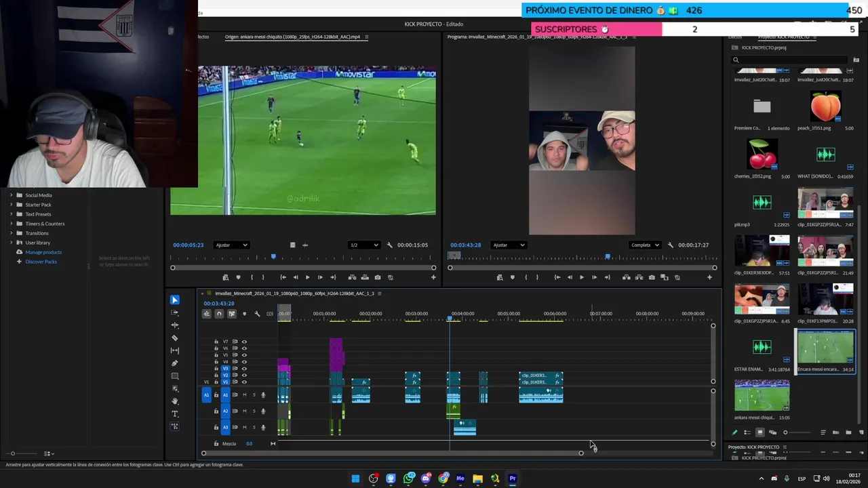This screenshot has width=868, height=488.
Task: Open timeline display settings wrench
Action: pyautogui.click(x=257, y=314)
